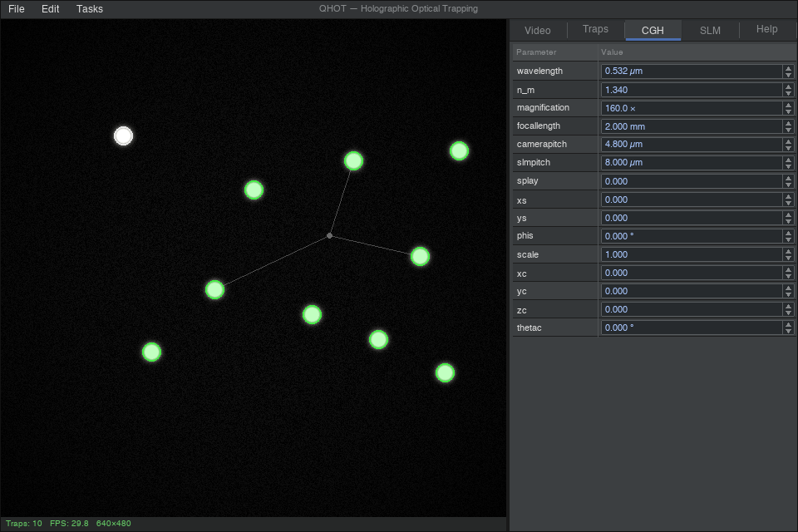Select the white highlighted trap
Screen dimensions: 798x532
(123, 136)
